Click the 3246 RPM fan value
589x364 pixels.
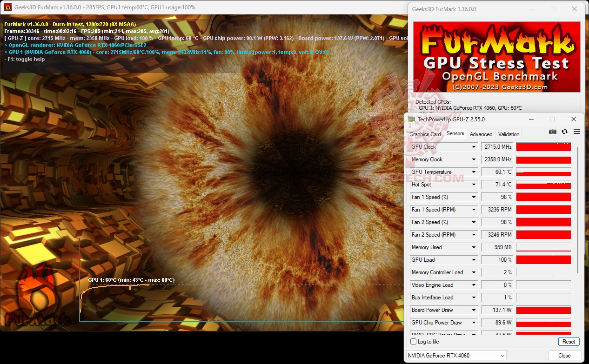(497, 235)
